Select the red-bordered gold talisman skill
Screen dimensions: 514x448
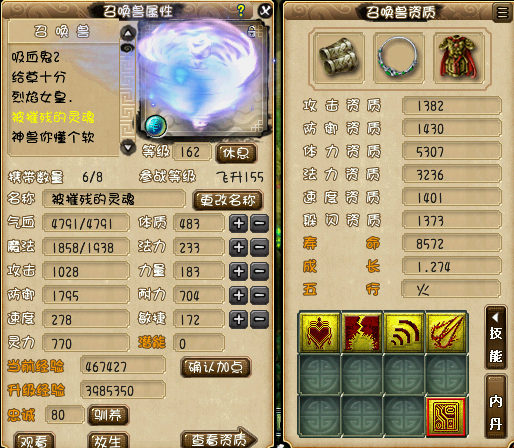[446, 416]
